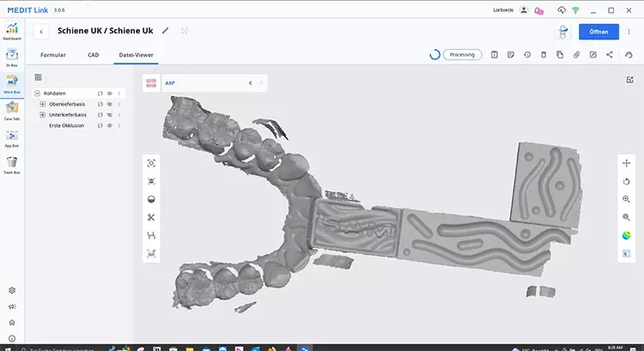Copy the case with the duplicate icon
Image resolution: width=644 pixels, height=351 pixels.
(560, 55)
